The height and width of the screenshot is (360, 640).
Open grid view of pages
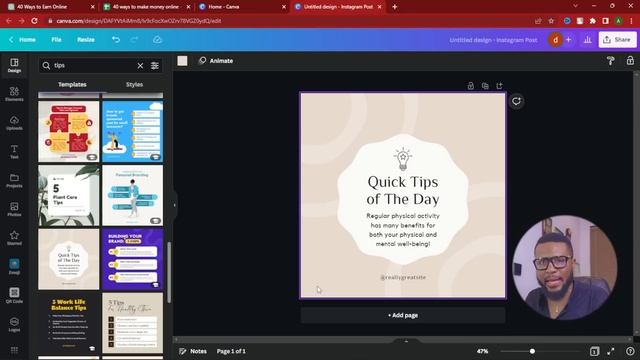595,351
